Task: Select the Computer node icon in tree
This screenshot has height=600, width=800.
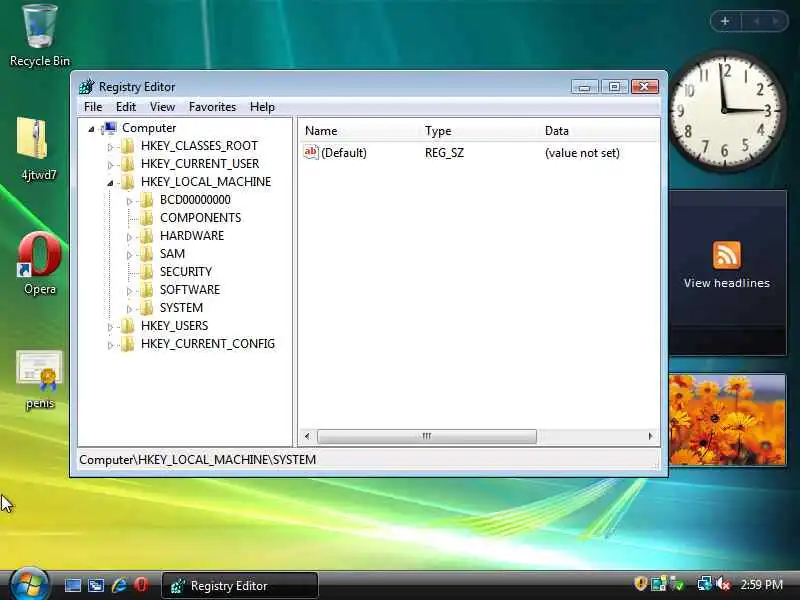Action: [x=109, y=128]
